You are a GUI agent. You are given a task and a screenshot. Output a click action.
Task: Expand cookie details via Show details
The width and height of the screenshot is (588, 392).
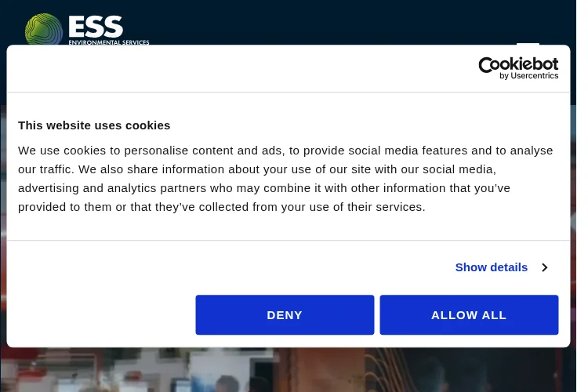coord(492,267)
